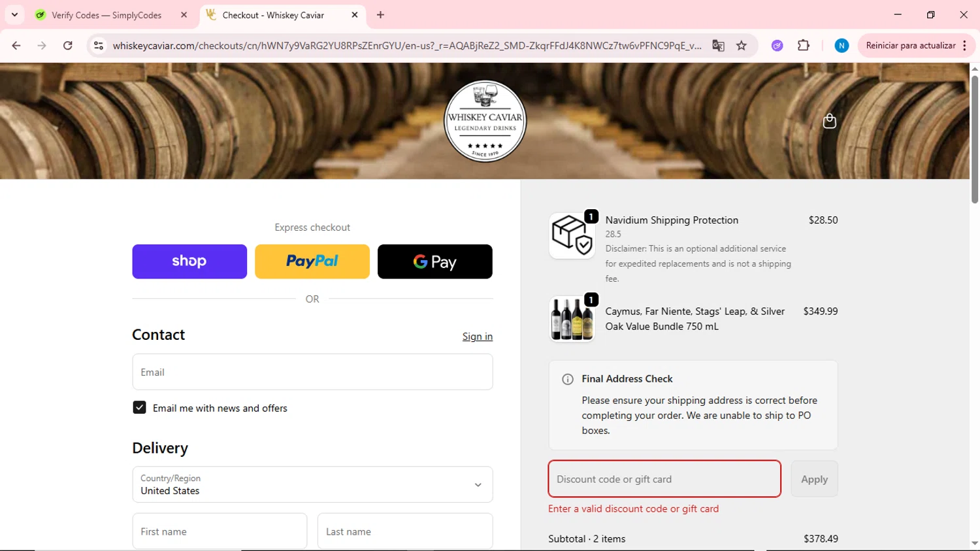Viewport: 980px width, 551px height.
Task: Switch to Verify Codes — SimplyCodes tab
Action: pos(106,15)
